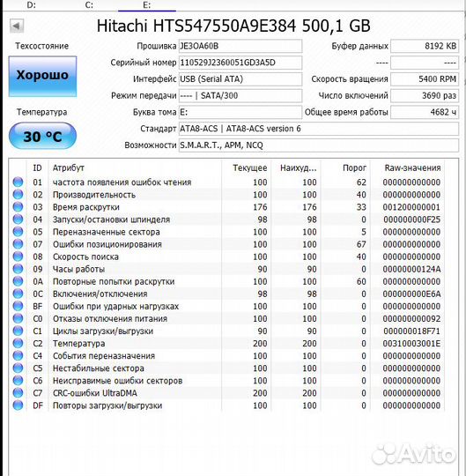Click status circle for Циклы загрузки/выгрузки
This screenshot has width=466, height=476.
pos(18,331)
